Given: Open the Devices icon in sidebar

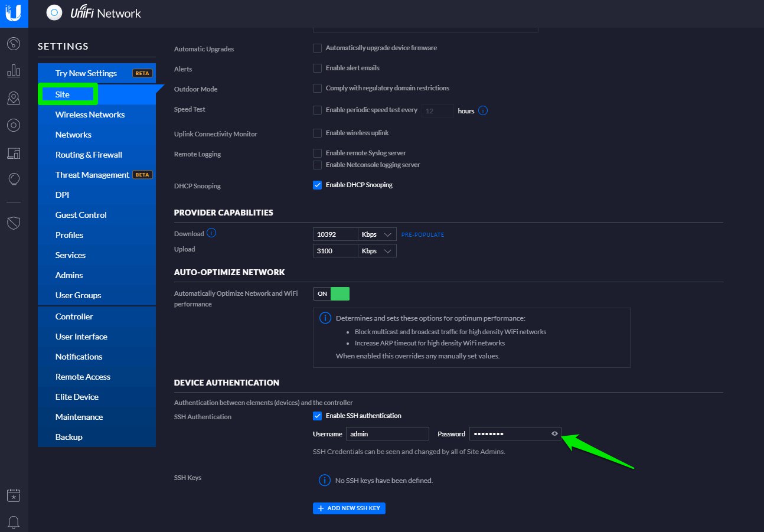Looking at the screenshot, I should click(14, 125).
